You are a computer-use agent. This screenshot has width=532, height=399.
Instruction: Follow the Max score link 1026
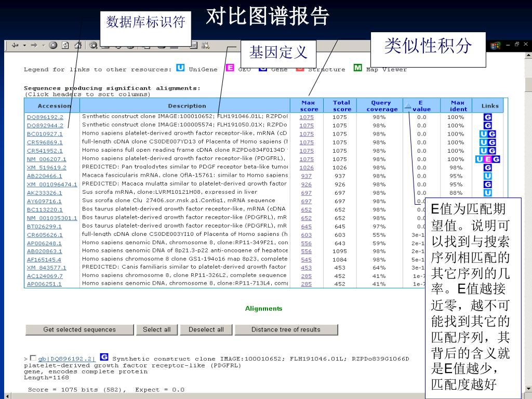(x=307, y=168)
